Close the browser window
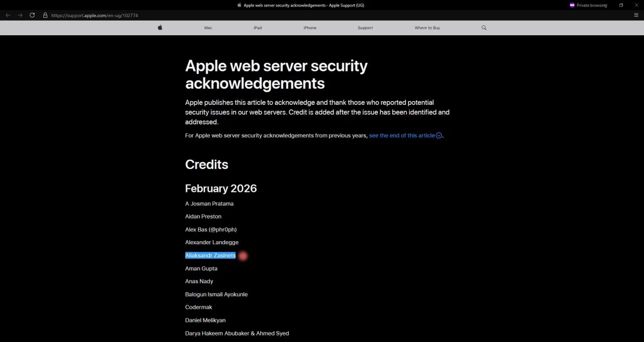Image resolution: width=644 pixels, height=342 pixels. 636,5
